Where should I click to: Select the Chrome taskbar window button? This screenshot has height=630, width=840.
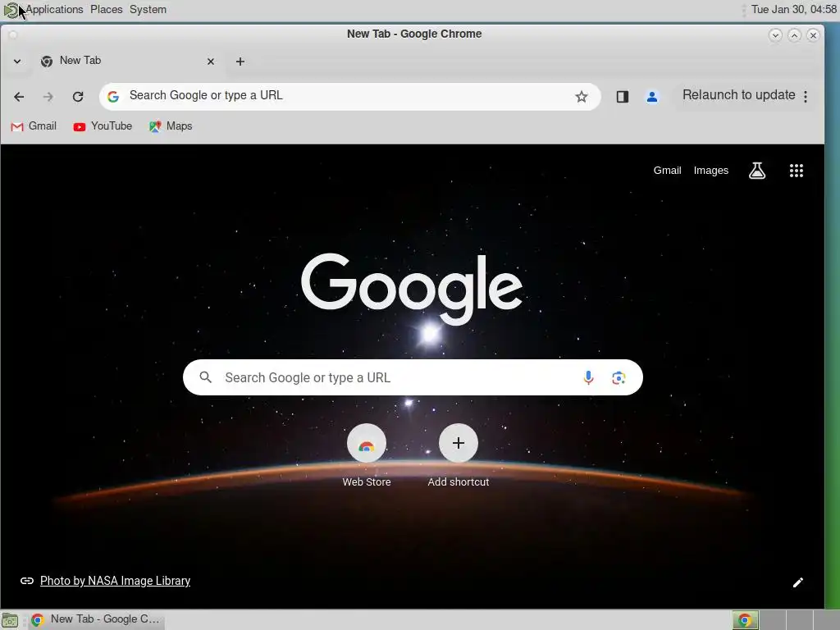click(95, 619)
